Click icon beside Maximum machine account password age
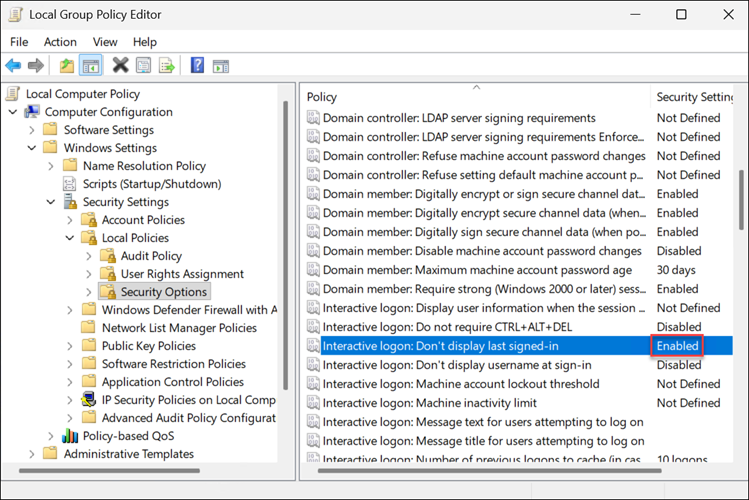 coord(313,270)
